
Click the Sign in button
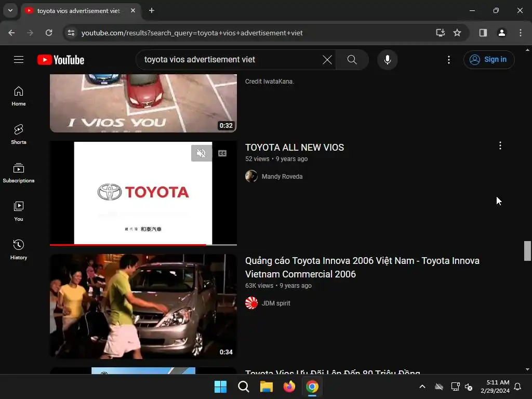click(x=488, y=60)
